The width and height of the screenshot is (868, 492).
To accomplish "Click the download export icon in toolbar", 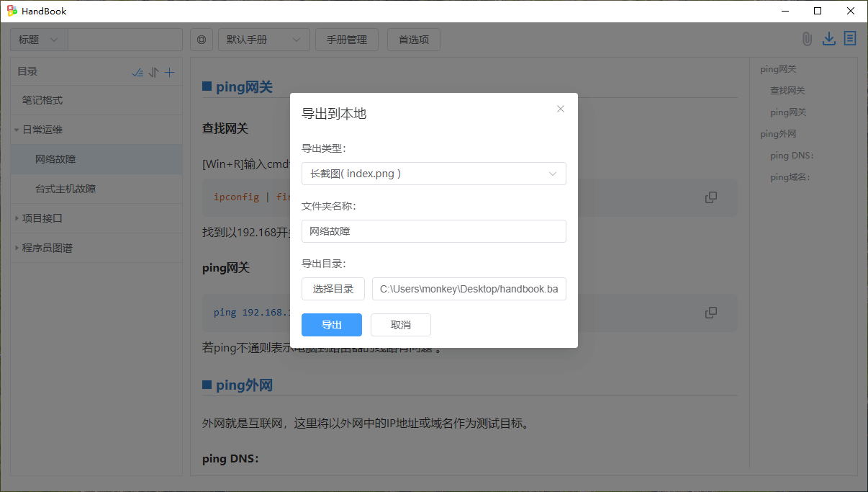I will click(x=828, y=39).
